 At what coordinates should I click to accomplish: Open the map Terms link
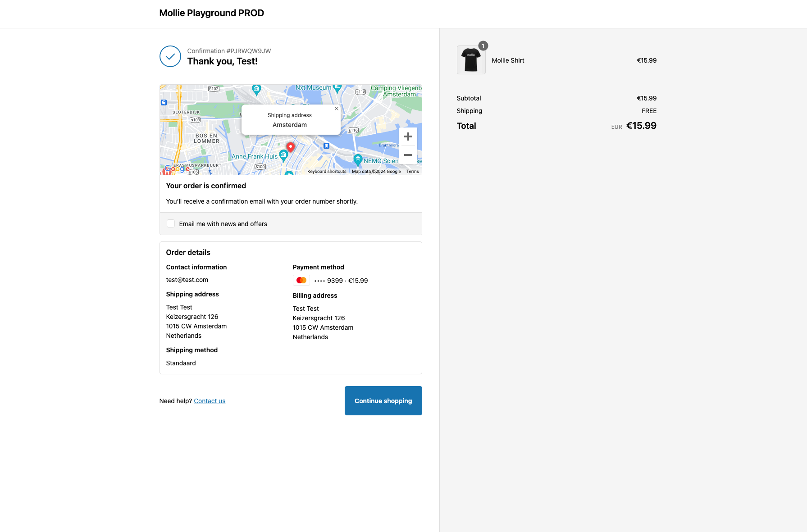(x=413, y=172)
